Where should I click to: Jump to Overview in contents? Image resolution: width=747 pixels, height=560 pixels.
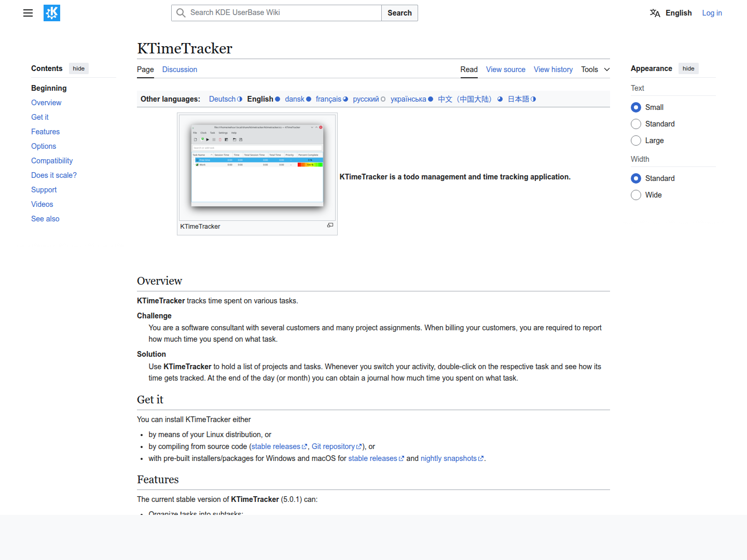click(46, 103)
